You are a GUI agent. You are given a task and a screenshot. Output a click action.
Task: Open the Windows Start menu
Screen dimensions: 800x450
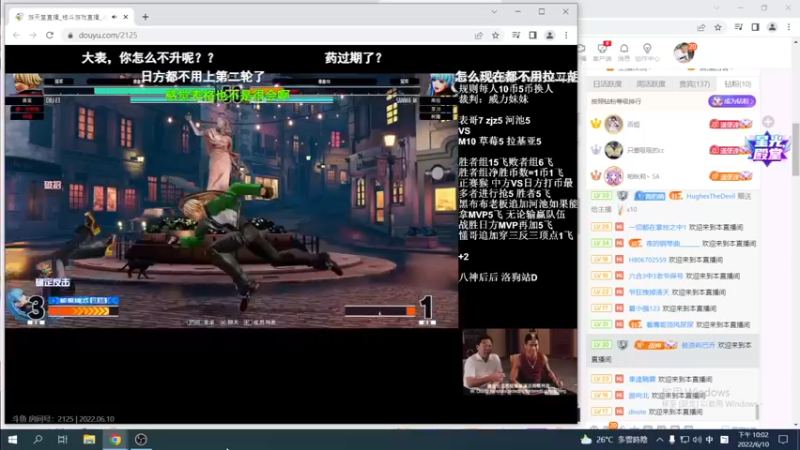(x=12, y=439)
